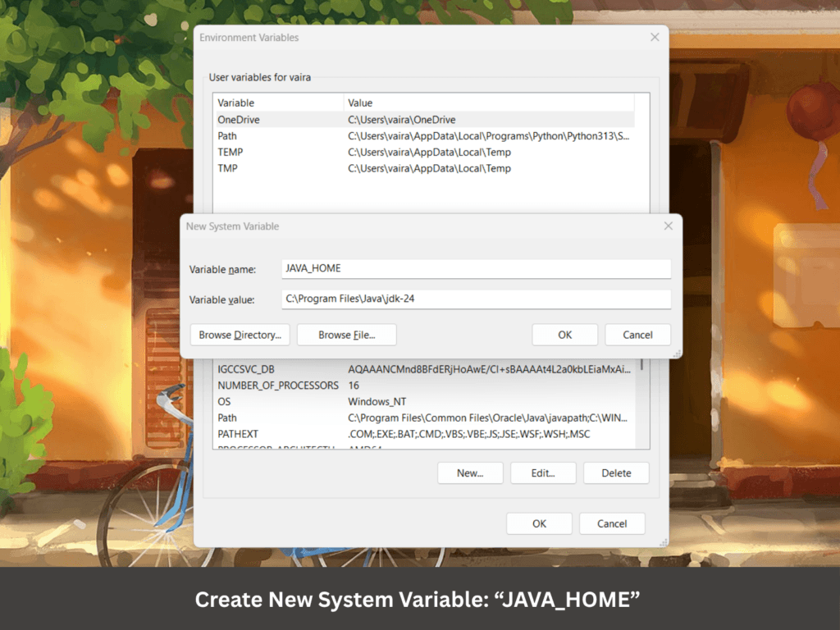Close the Environment Variables window

click(655, 38)
